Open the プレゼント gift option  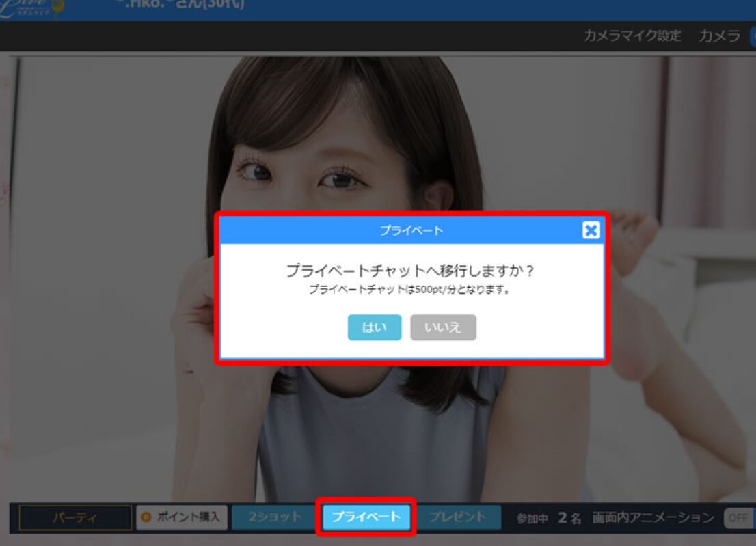click(x=457, y=517)
